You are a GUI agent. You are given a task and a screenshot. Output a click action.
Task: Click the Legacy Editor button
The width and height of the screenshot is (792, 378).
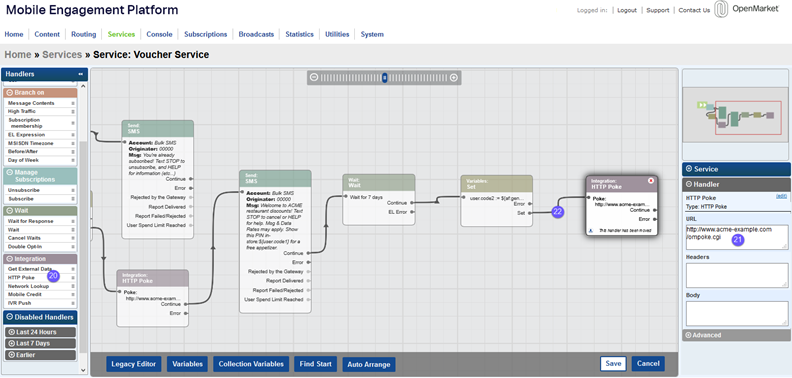click(x=134, y=364)
